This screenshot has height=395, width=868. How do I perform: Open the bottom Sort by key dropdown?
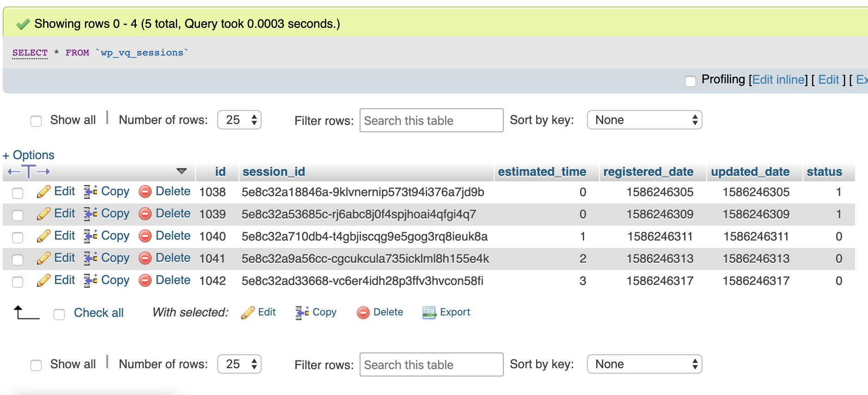645,364
